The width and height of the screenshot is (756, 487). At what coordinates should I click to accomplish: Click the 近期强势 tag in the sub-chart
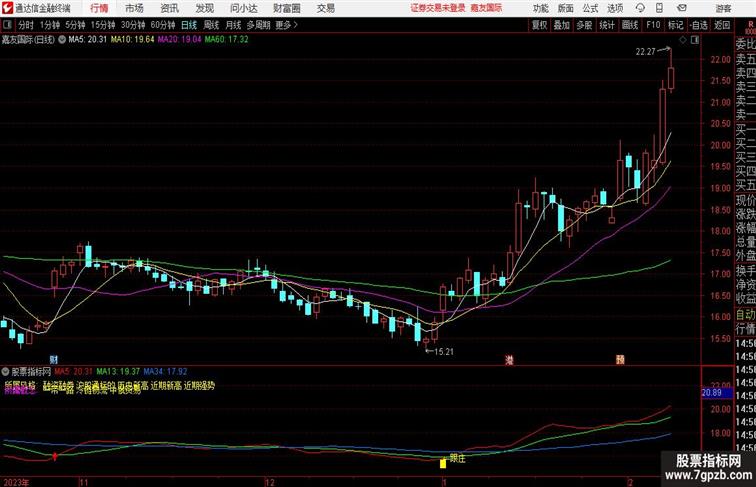[199, 386]
